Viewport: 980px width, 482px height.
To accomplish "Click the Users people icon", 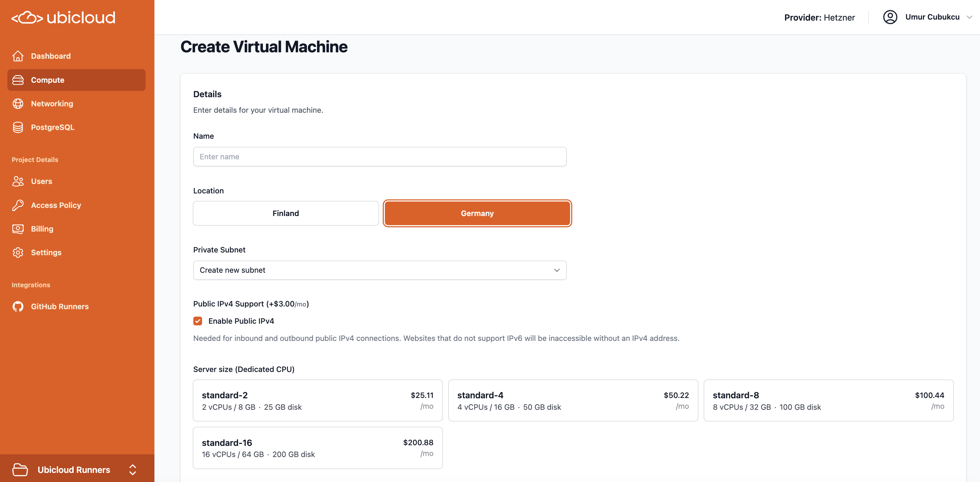I will [x=18, y=181].
